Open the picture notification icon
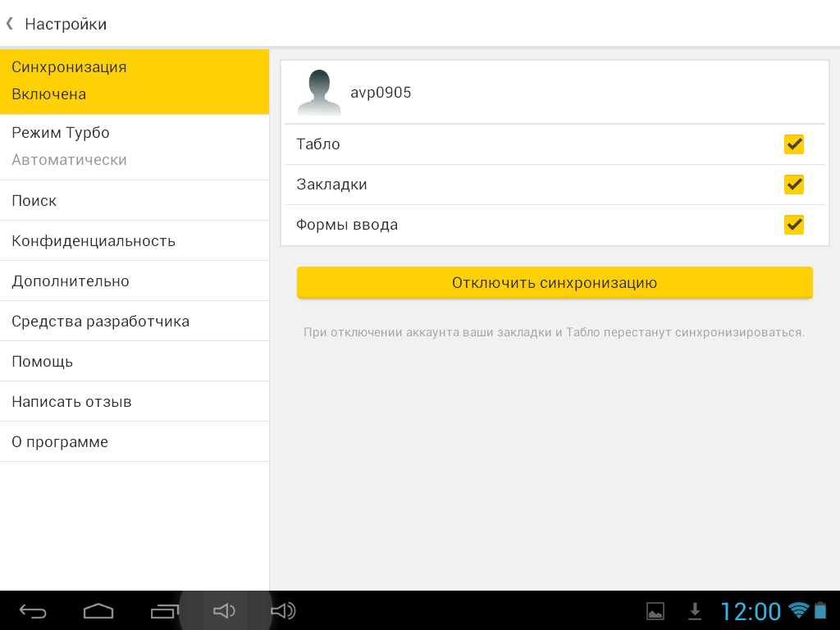The image size is (840, 630). pyautogui.click(x=655, y=610)
